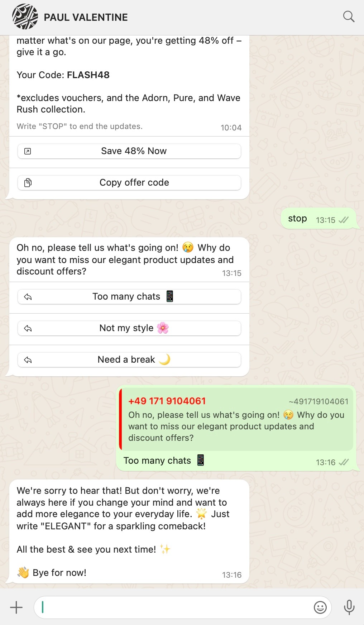The image size is (364, 625).
Task: Click the sender number +49 171 9104061
Action: pos(167,401)
